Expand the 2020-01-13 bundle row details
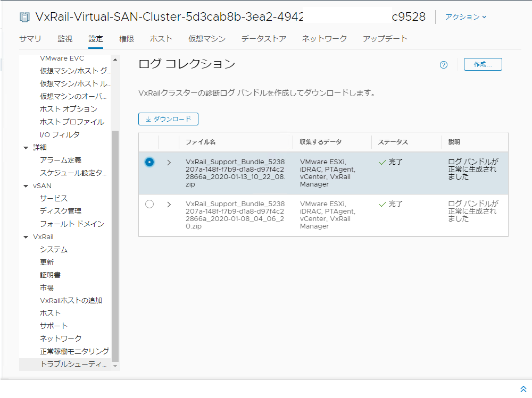 pos(169,163)
